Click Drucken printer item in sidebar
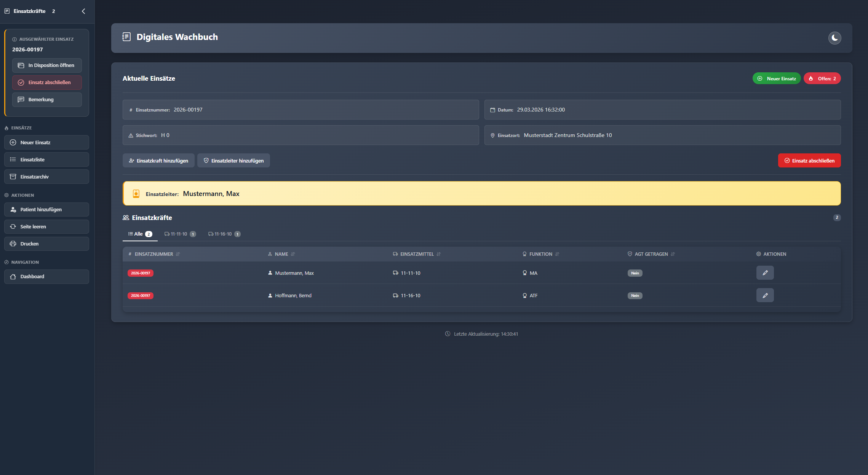Viewport: 868px width, 475px height. [x=46, y=244]
